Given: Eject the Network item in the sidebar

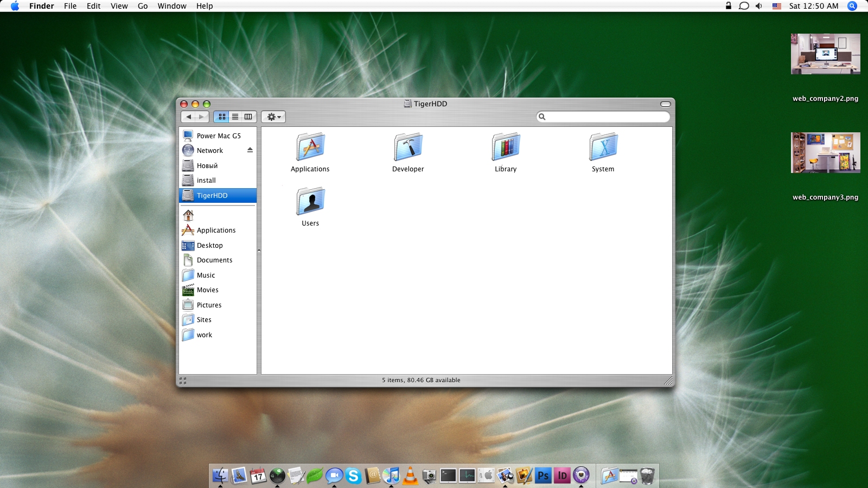Looking at the screenshot, I should pyautogui.click(x=250, y=150).
